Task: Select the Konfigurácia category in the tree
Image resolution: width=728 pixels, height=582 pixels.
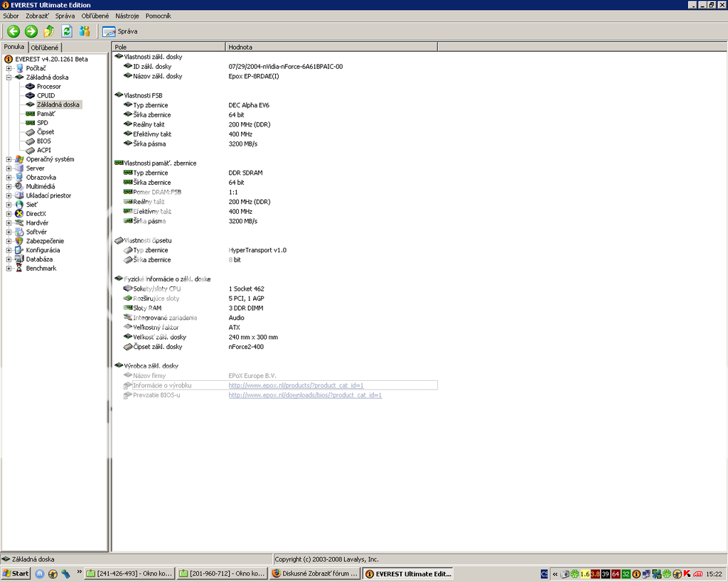Action: 43,250
